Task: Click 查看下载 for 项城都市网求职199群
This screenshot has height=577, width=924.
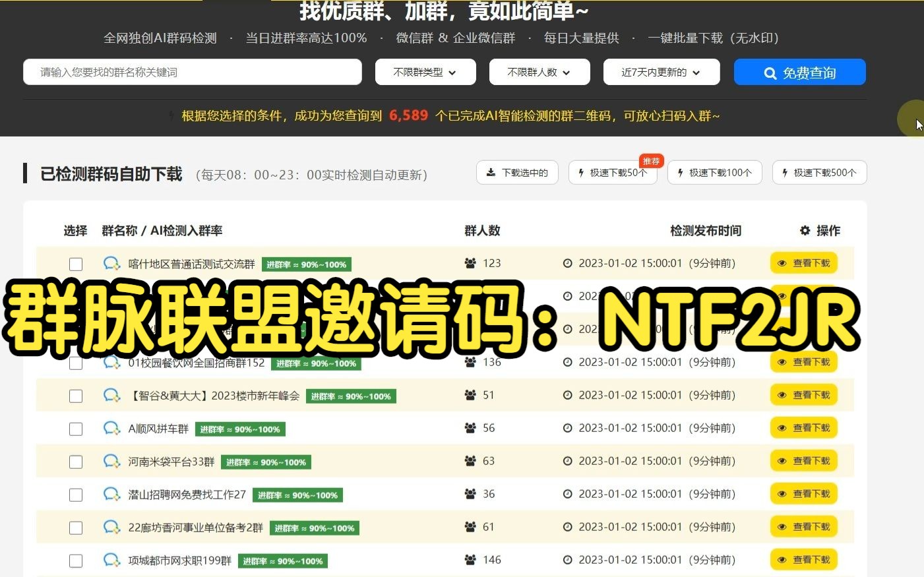Action: 804,560
